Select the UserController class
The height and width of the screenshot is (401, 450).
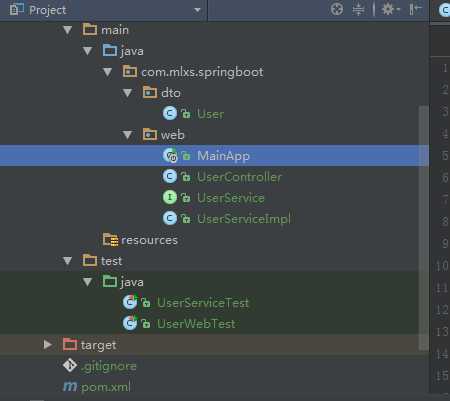pos(239,177)
